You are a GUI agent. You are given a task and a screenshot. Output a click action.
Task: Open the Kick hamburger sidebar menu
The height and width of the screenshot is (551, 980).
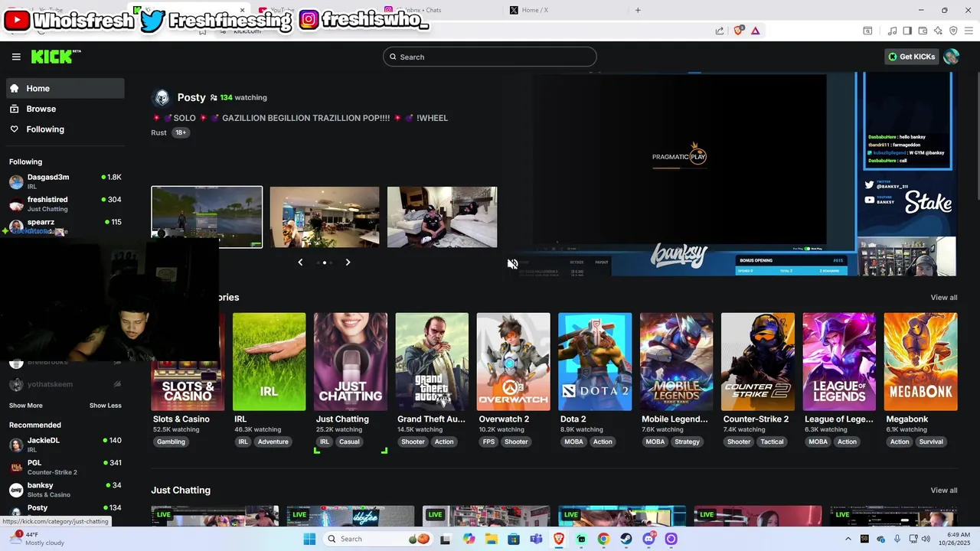pyautogui.click(x=16, y=57)
